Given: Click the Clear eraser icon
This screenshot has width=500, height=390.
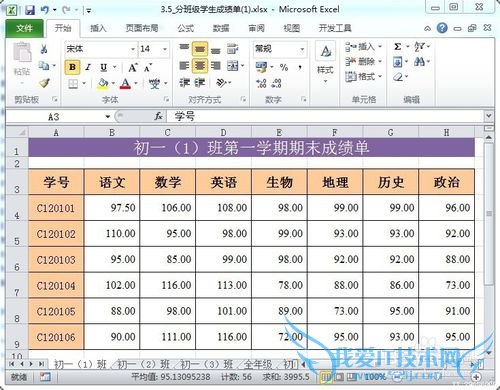Looking at the screenshot, I should 398,77.
